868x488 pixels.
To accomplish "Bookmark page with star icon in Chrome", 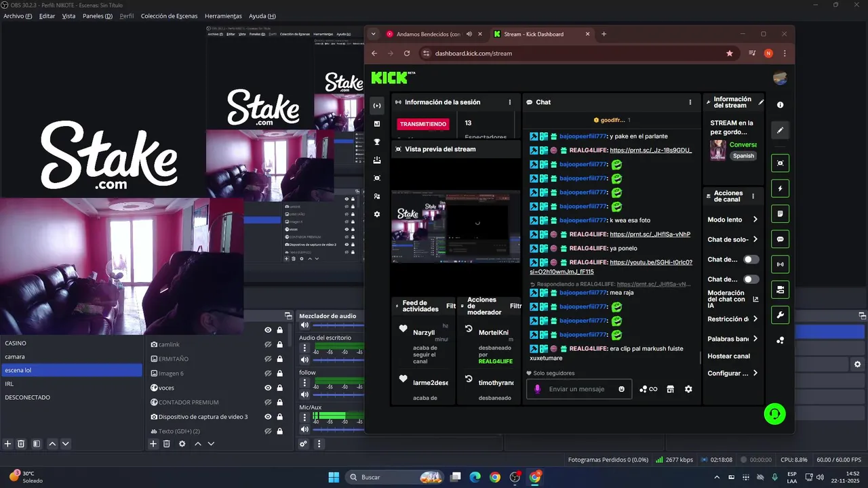I will point(730,53).
